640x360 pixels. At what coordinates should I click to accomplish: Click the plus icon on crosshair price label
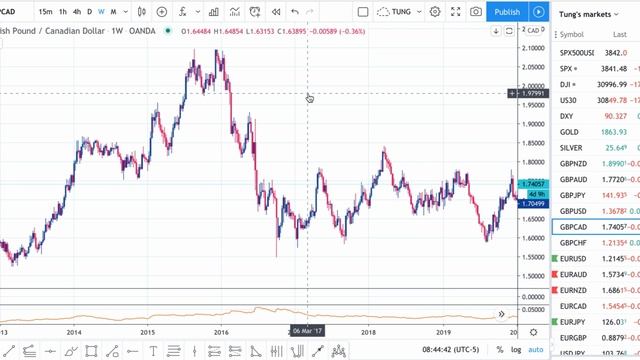click(x=512, y=93)
